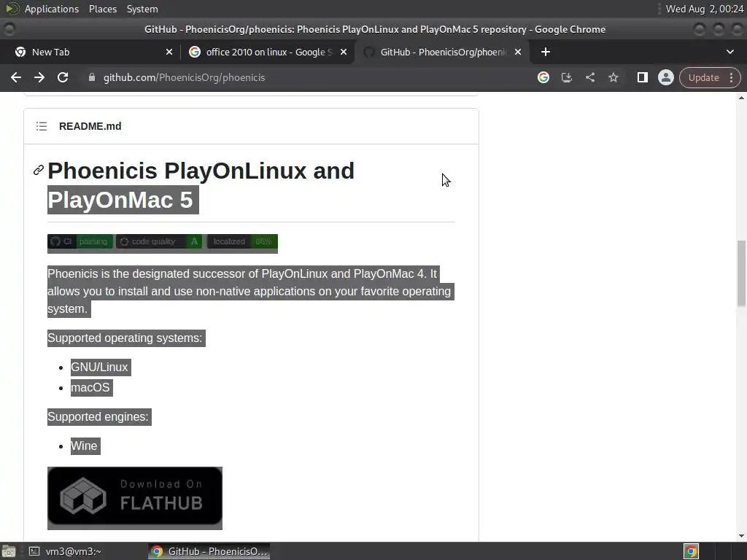Switch to office 2010 on linux tab
Image resolution: width=747 pixels, height=560 pixels.
click(x=268, y=52)
